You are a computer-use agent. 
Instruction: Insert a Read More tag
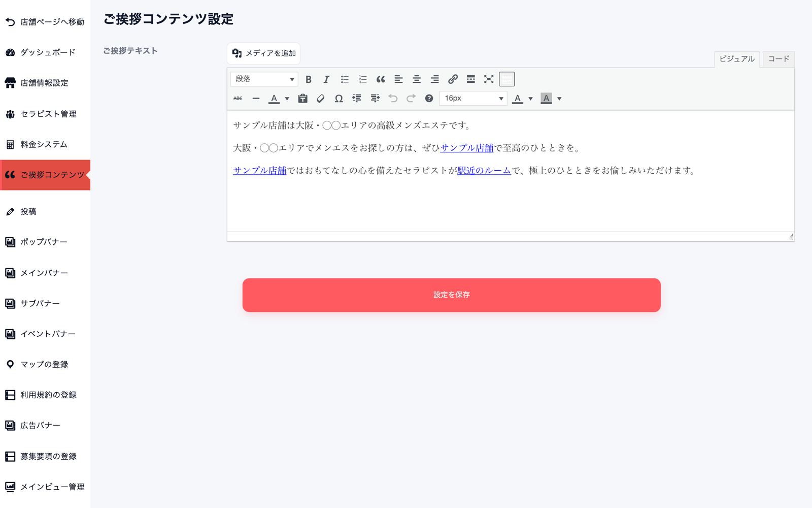471,79
